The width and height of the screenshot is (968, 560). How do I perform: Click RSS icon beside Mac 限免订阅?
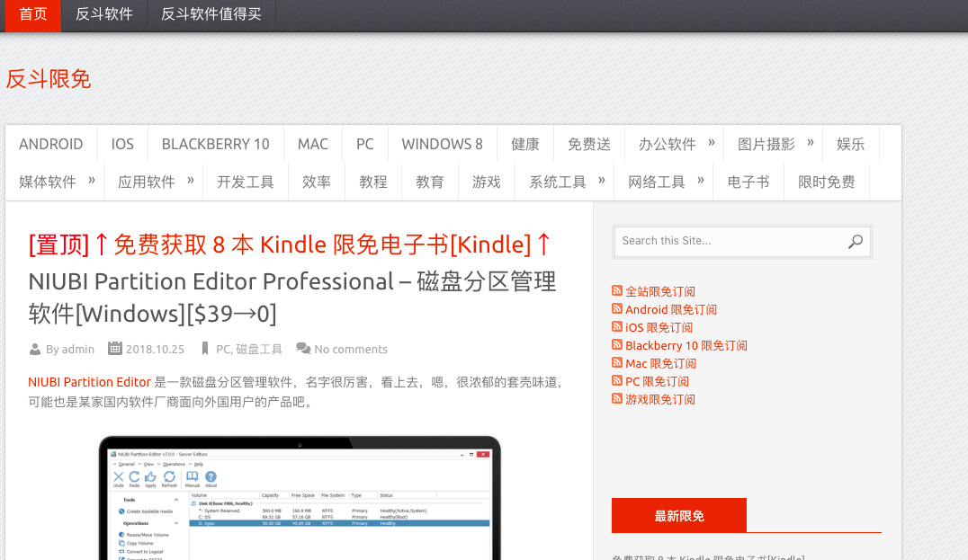pyautogui.click(x=617, y=362)
